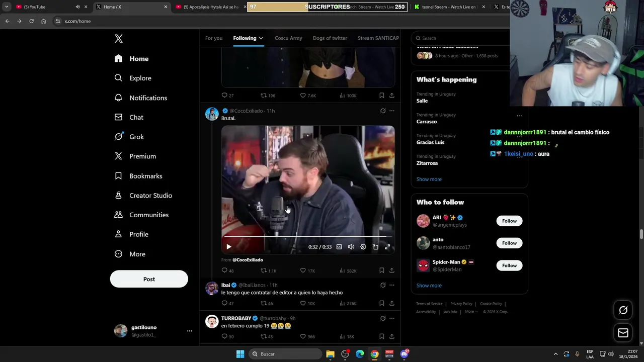The width and height of the screenshot is (644, 362).
Task: Switch to Dogs of twitter tab
Action: pos(330,38)
